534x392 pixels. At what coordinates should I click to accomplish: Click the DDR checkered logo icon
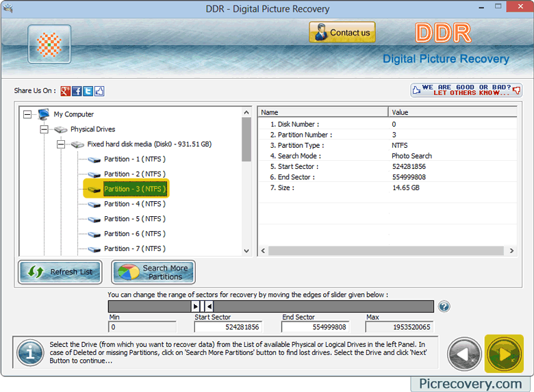click(49, 44)
